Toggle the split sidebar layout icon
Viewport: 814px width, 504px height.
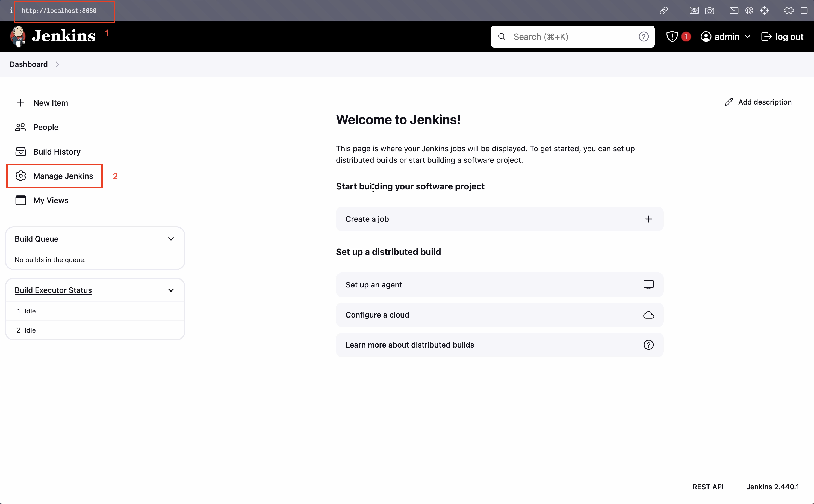point(804,11)
